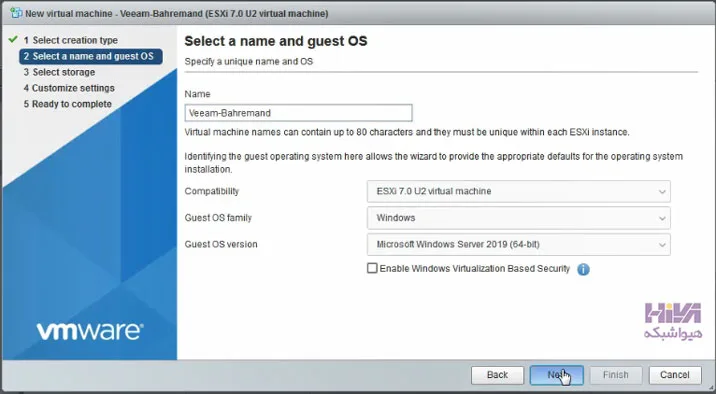
Task: Click the Cancel button
Action: (x=675, y=375)
